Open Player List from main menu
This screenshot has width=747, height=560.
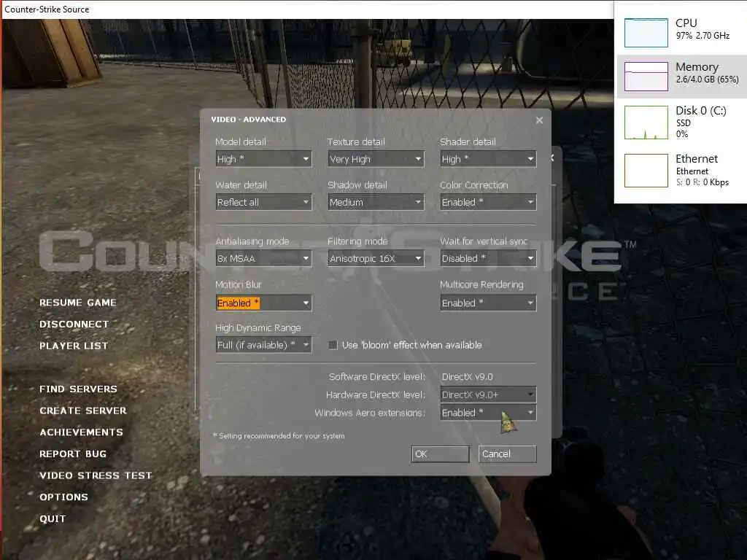tap(74, 346)
